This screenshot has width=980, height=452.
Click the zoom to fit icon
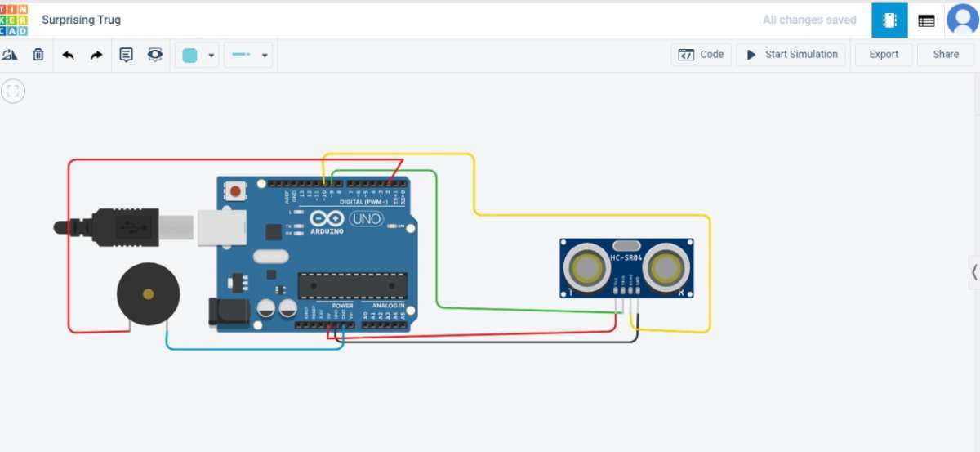pyautogui.click(x=13, y=91)
